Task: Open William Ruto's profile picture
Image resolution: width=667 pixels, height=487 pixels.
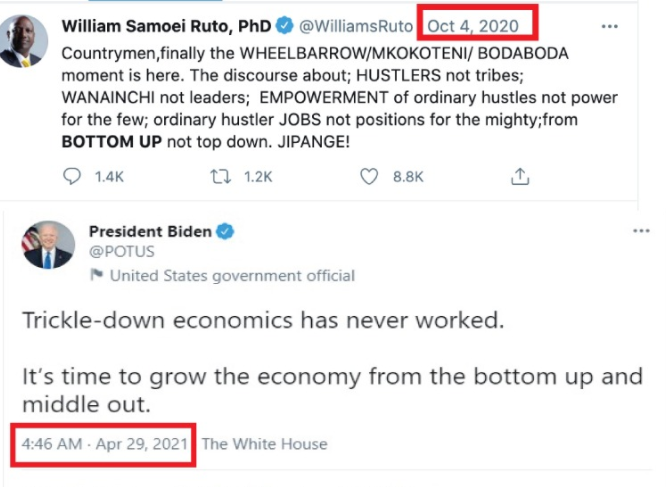Action: (21, 41)
